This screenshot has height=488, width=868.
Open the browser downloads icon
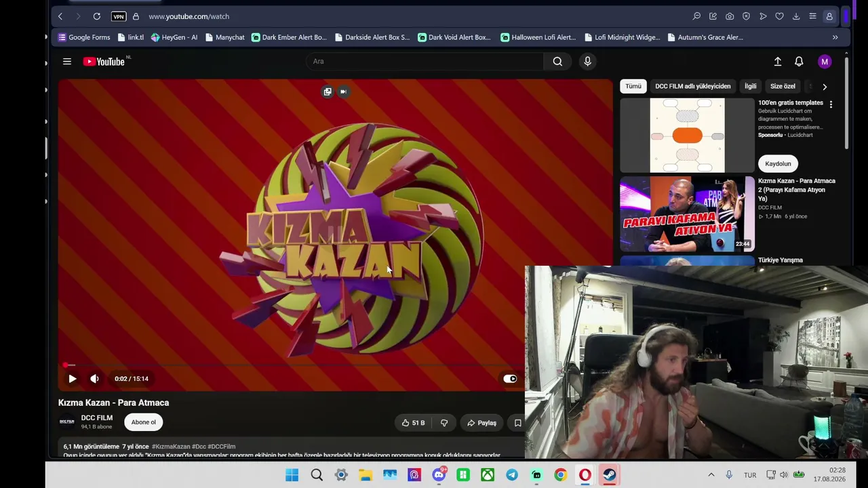[x=796, y=16]
